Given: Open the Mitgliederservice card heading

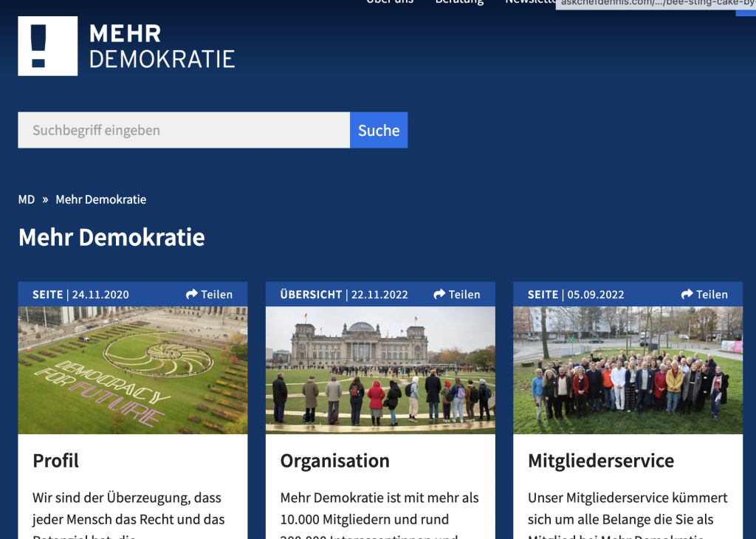Looking at the screenshot, I should (x=601, y=461).
